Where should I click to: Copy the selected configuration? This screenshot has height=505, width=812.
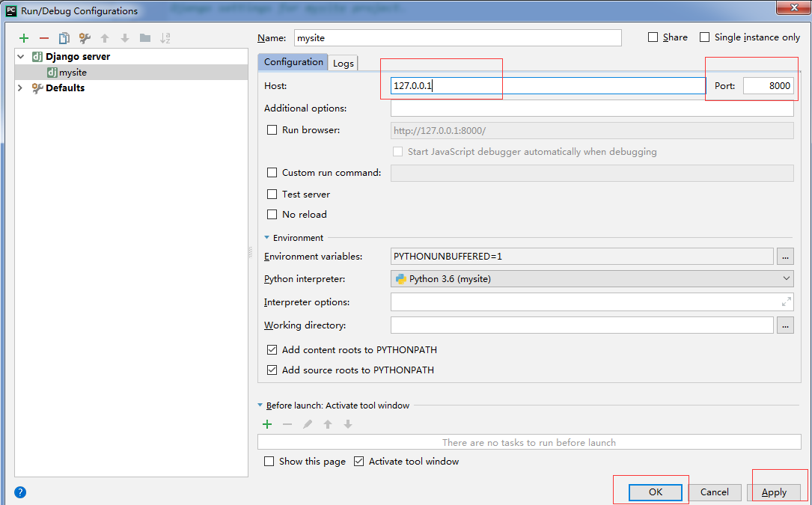point(64,38)
